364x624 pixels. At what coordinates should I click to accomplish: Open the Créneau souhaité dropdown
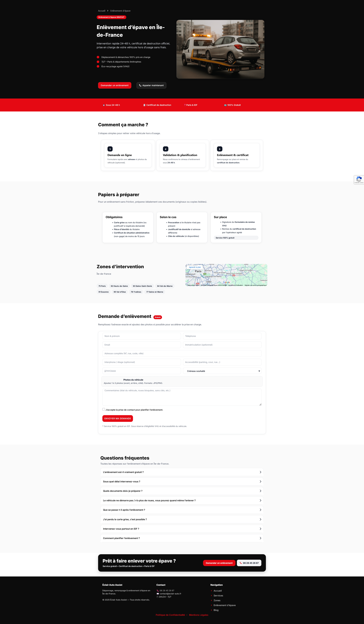coord(222,371)
